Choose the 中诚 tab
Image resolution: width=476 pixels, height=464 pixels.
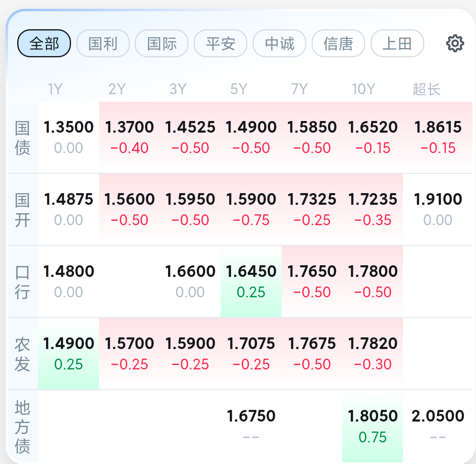(280, 43)
